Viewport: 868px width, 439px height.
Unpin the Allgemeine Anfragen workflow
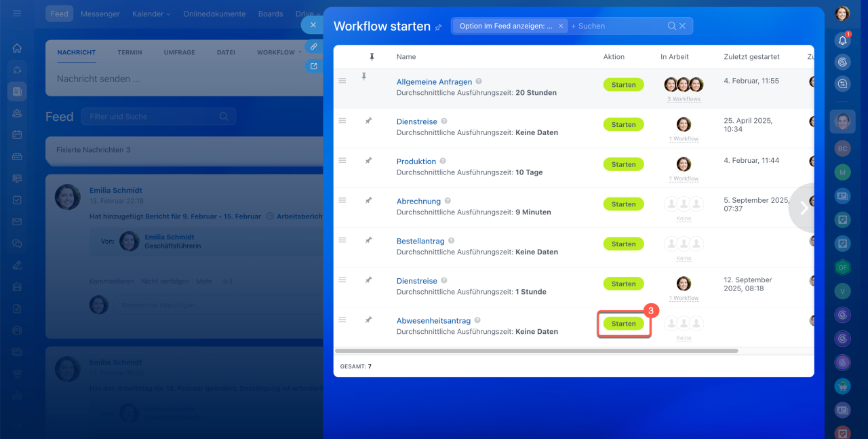[364, 77]
